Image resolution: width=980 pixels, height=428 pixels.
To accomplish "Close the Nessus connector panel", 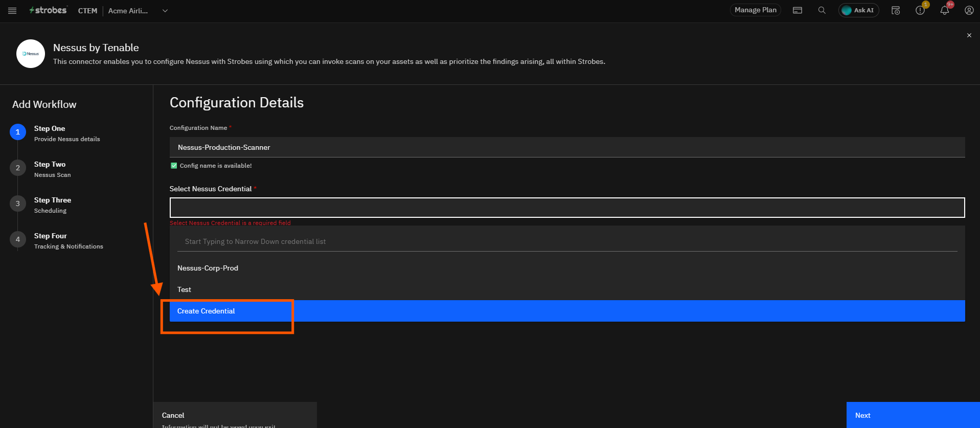I will click(969, 35).
